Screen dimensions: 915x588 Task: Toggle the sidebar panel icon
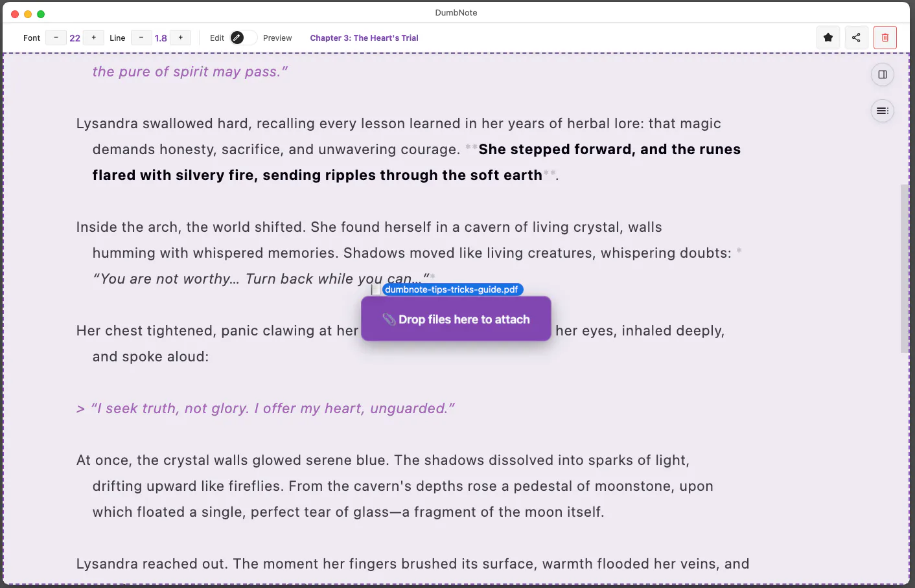tap(883, 74)
